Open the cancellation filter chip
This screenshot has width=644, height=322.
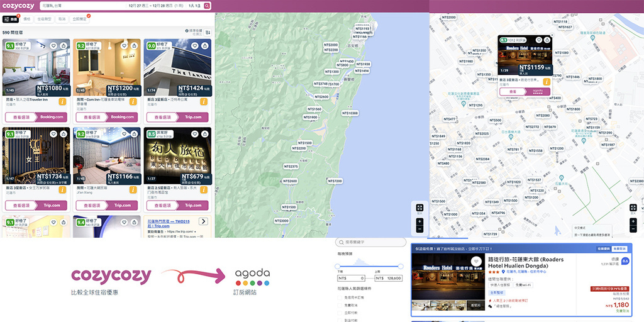click(x=62, y=19)
